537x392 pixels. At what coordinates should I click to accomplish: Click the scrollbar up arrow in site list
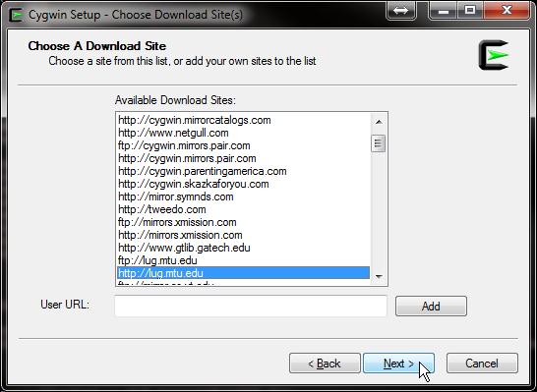(379, 122)
